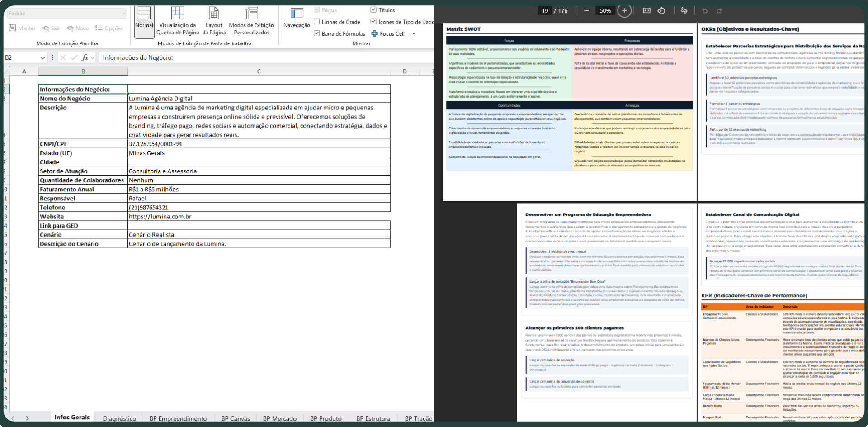Select column D header
This screenshot has height=427, width=868.
pos(405,71)
